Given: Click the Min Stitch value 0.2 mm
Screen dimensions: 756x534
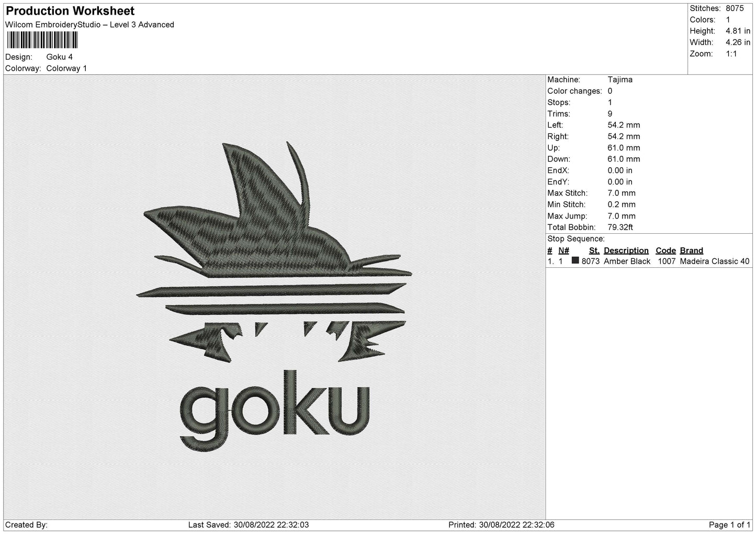Looking at the screenshot, I should [622, 204].
